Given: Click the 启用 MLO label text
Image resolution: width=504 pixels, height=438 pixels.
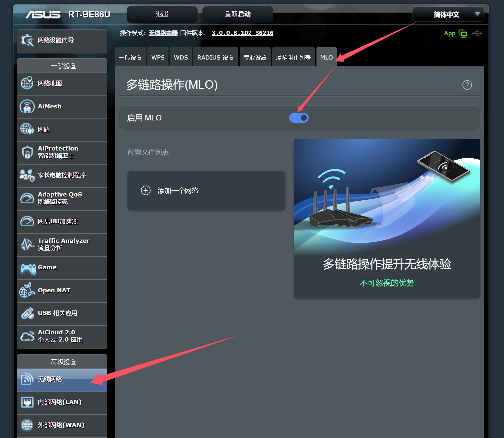Looking at the screenshot, I should pos(144,118).
